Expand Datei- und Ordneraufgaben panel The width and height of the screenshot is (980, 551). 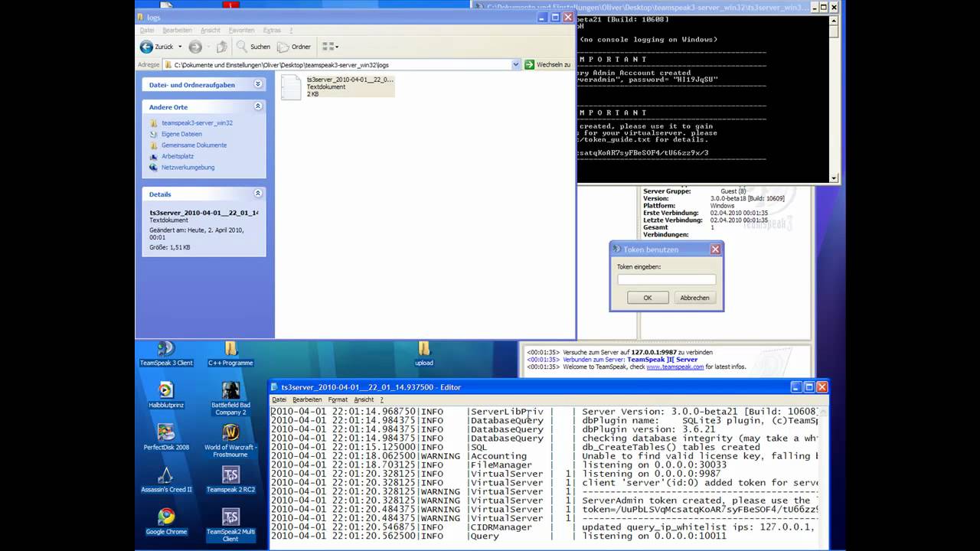coord(258,84)
